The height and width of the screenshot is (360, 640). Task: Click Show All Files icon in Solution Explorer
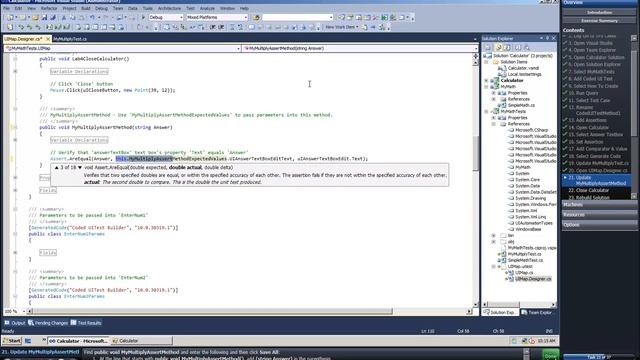499,47
